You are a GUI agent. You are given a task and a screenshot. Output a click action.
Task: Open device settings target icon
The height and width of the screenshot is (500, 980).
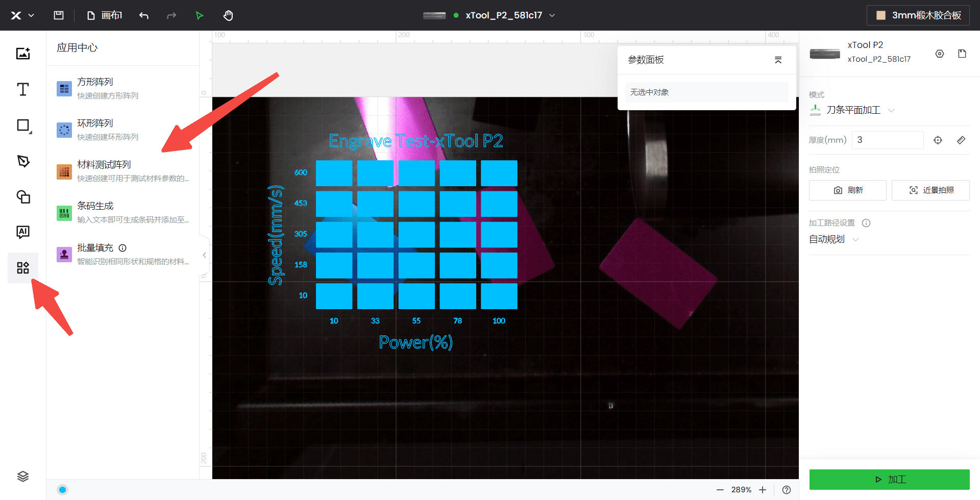click(940, 54)
